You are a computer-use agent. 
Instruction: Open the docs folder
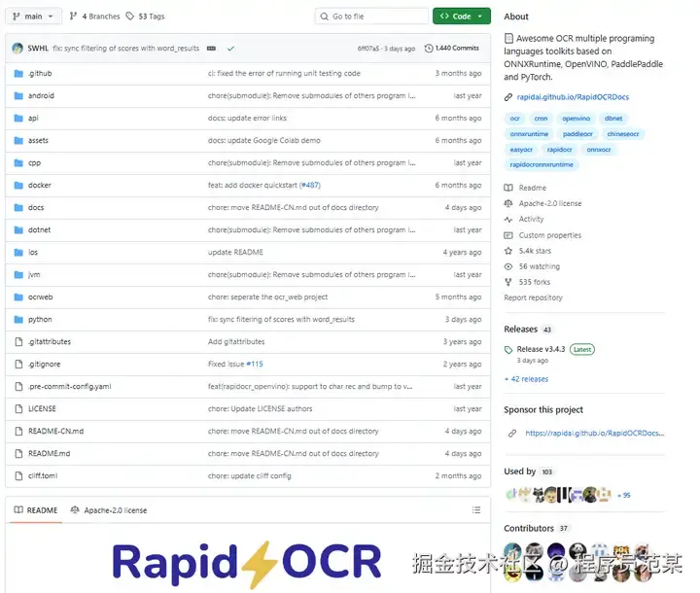[x=36, y=208]
